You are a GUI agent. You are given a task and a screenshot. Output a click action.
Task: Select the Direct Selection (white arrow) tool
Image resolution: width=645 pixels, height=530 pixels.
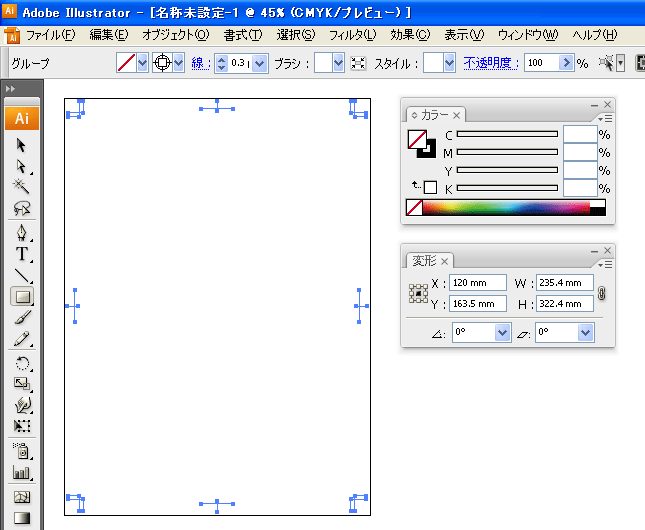click(21, 166)
